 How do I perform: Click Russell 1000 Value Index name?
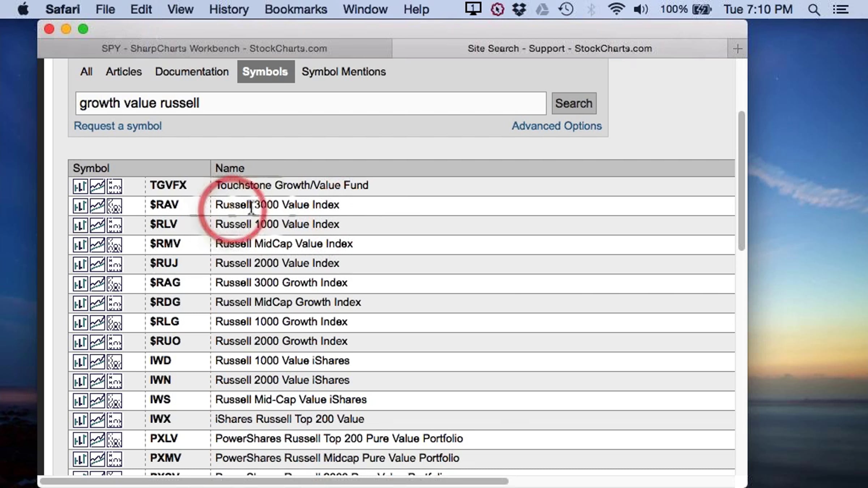point(277,224)
